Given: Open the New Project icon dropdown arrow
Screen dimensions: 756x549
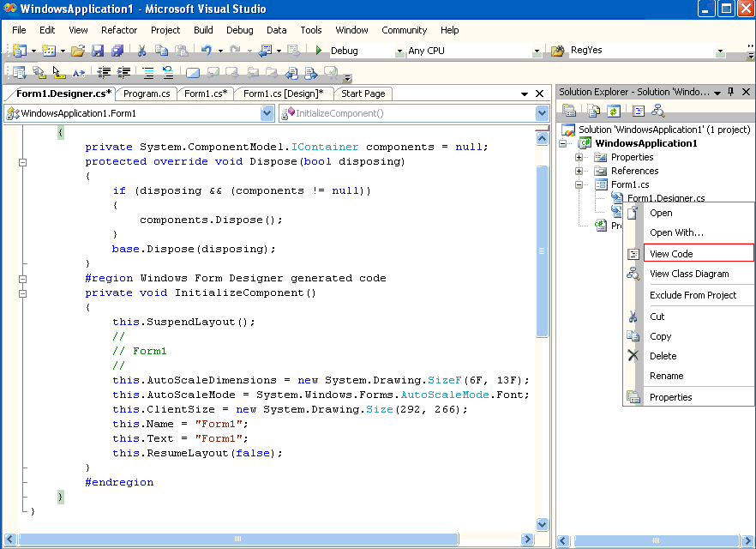Looking at the screenshot, I should 33,51.
